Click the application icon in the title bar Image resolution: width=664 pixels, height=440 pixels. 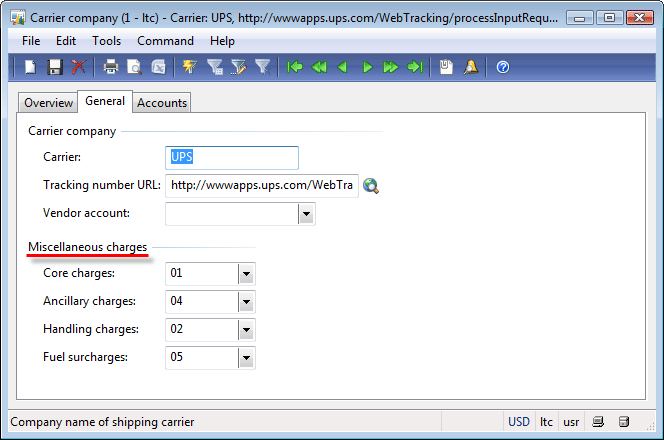18,18
